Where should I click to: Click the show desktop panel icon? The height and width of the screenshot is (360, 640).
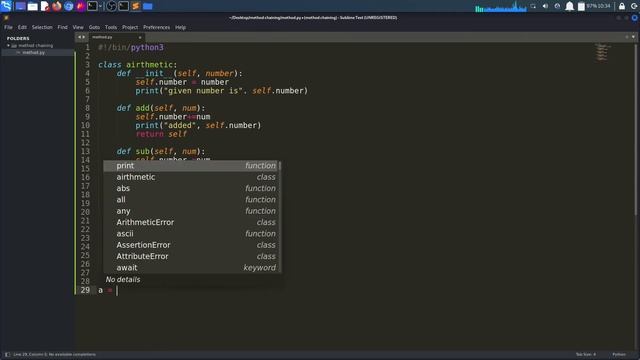(x=20, y=6)
